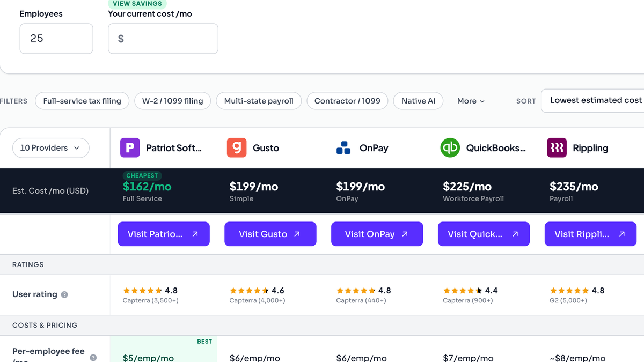Click the Visit QuickBooks button
The width and height of the screenshot is (644, 362).
484,234
